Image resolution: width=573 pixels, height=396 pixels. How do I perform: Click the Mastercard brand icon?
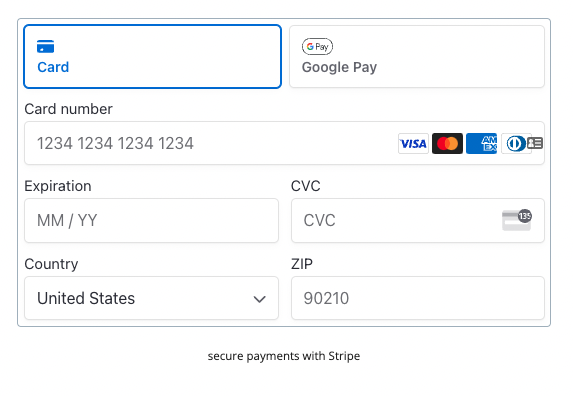click(x=447, y=144)
